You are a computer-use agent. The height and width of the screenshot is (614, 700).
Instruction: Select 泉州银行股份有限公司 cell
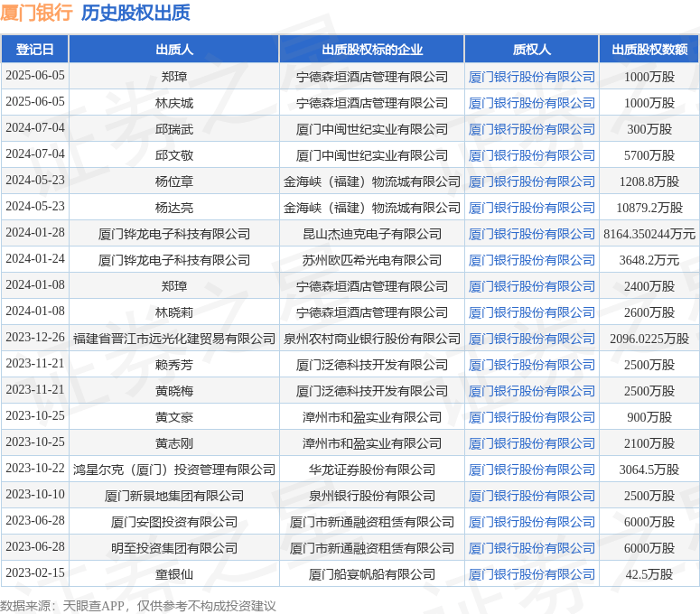372,496
